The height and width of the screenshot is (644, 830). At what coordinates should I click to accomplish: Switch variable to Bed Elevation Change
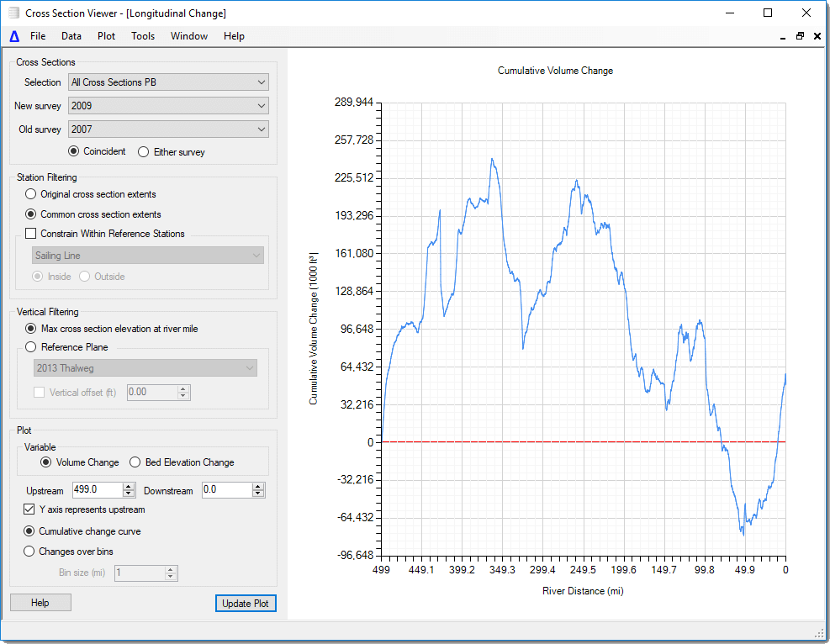(x=135, y=463)
